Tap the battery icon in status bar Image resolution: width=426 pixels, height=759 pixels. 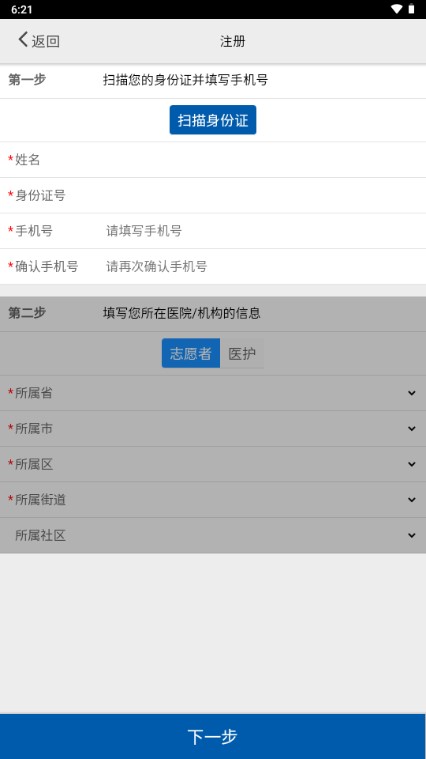tap(411, 9)
